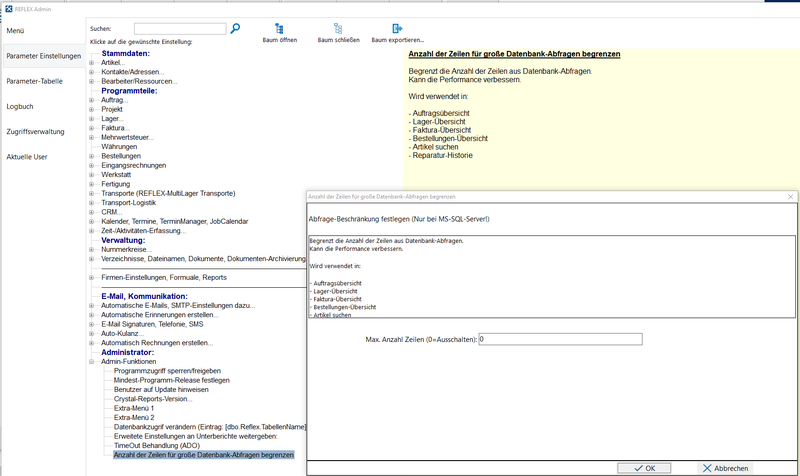Expand the Bearbeiter/Ressourcen tree node

tap(92, 81)
